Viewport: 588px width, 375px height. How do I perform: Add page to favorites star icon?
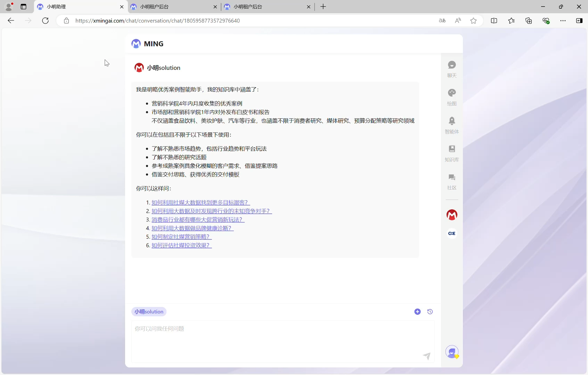pos(473,21)
